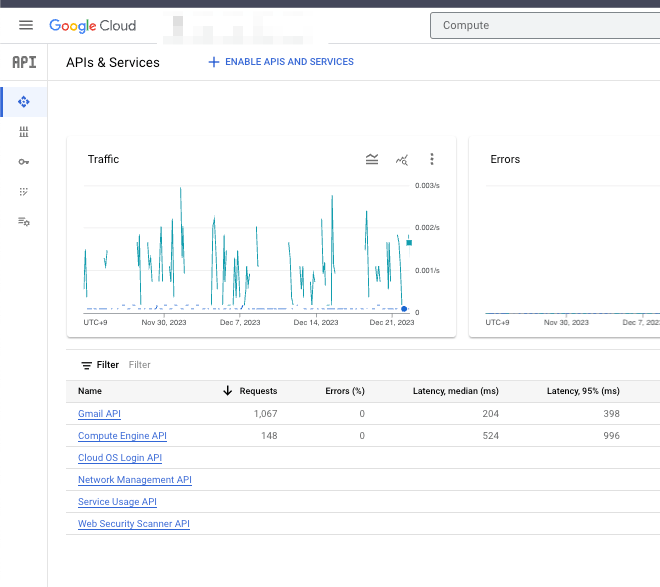Sort by Latency, 95% (ms) column

pyautogui.click(x=583, y=391)
